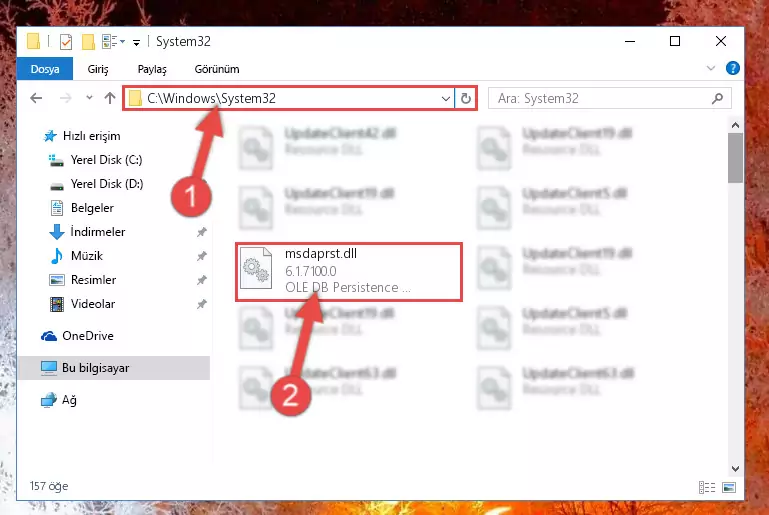Select Bu bilgisayar in navigation pane

[114, 368]
